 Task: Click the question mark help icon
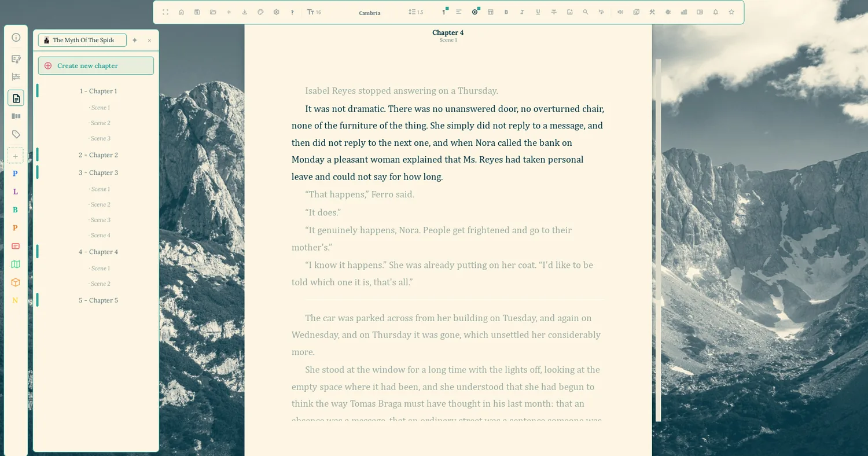(x=292, y=12)
